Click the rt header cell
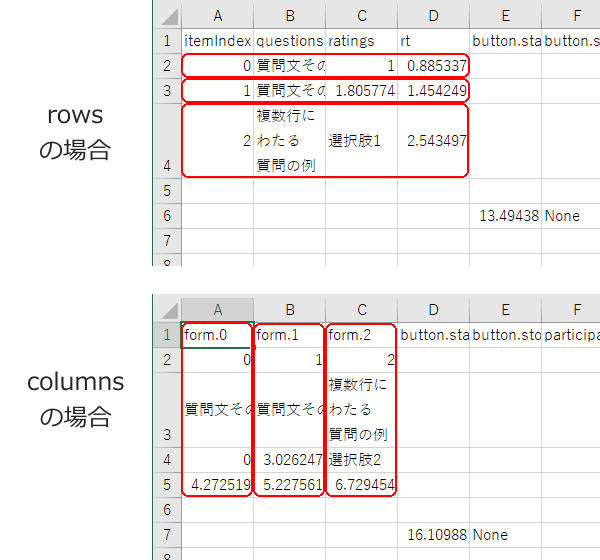 click(x=434, y=41)
